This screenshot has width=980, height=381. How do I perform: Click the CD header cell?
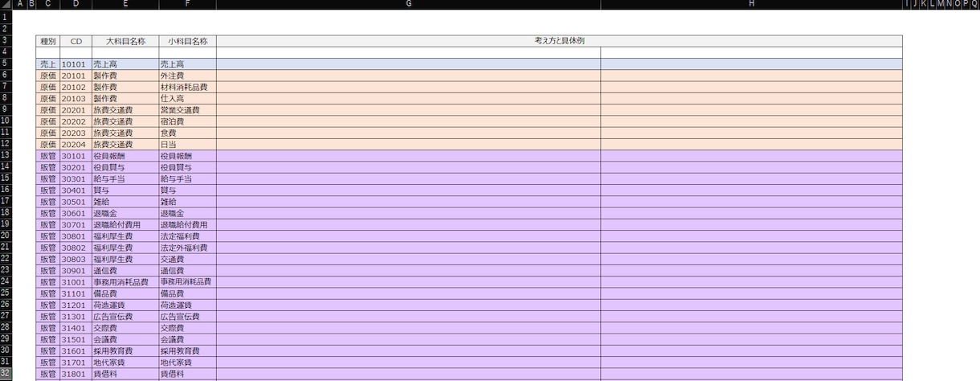click(x=76, y=40)
